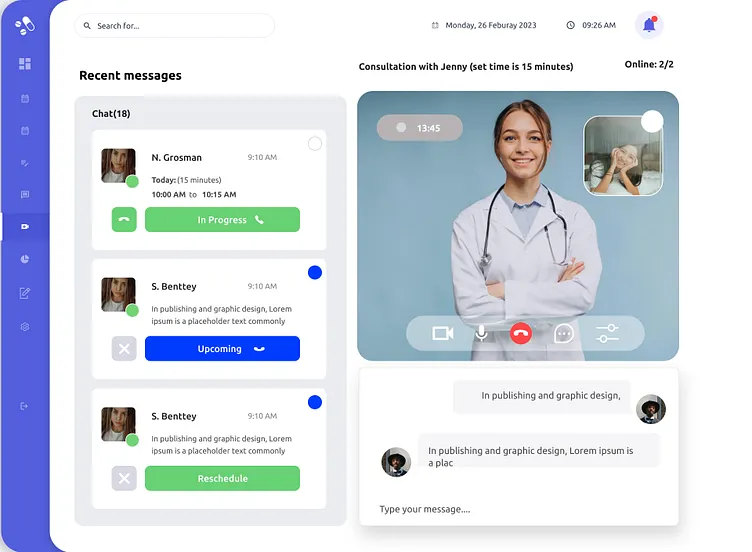Click S. Bentley avatar in the Upcoming card
Viewport: 752px width, 552px height.
[118, 294]
